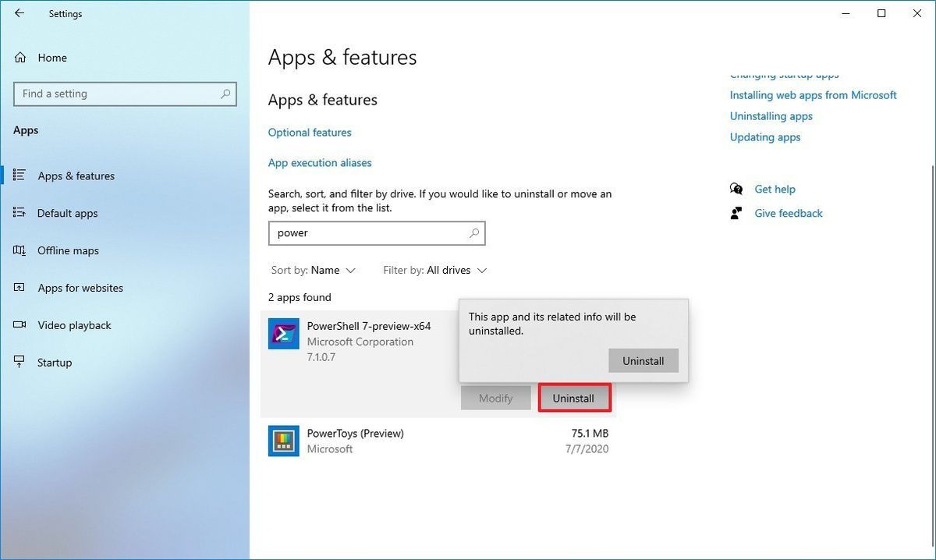Click the PowerToys (Preview) app icon
The image size is (936, 560).
[x=284, y=441]
